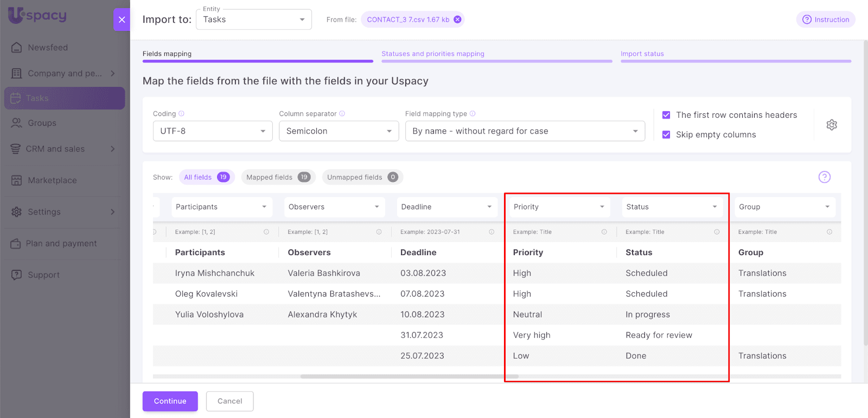Click the Field mapping type info icon
This screenshot has width=868, height=418.
click(x=473, y=113)
